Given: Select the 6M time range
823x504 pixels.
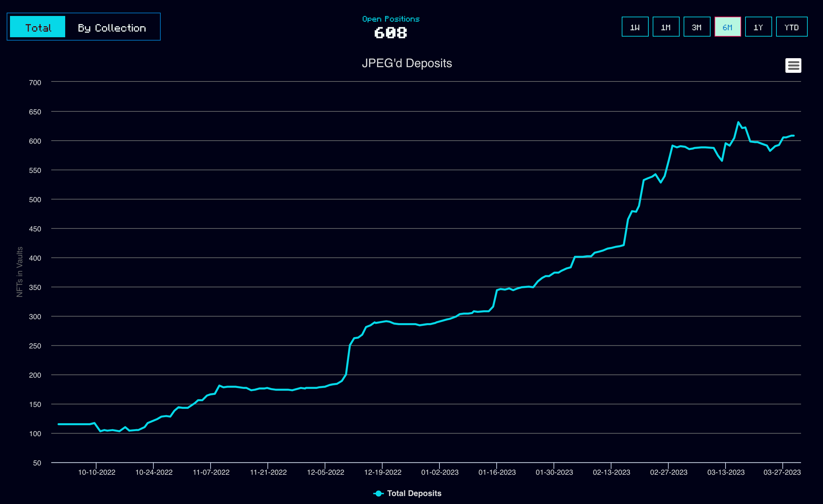Looking at the screenshot, I should click(x=728, y=27).
